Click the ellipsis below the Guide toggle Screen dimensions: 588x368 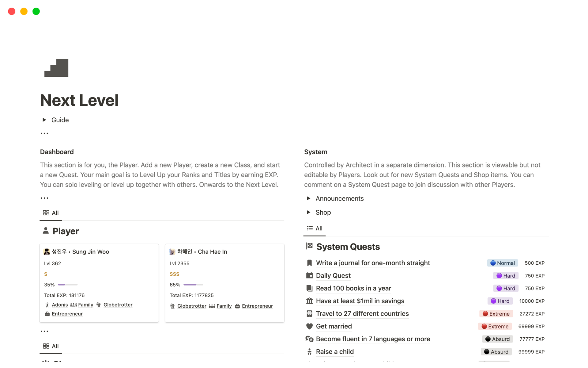pos(44,133)
